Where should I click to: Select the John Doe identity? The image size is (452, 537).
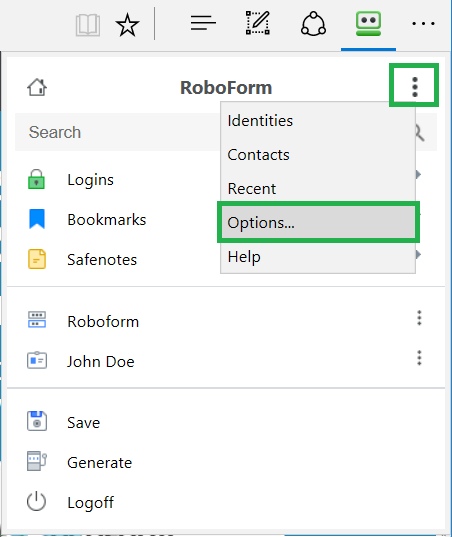coord(101,362)
